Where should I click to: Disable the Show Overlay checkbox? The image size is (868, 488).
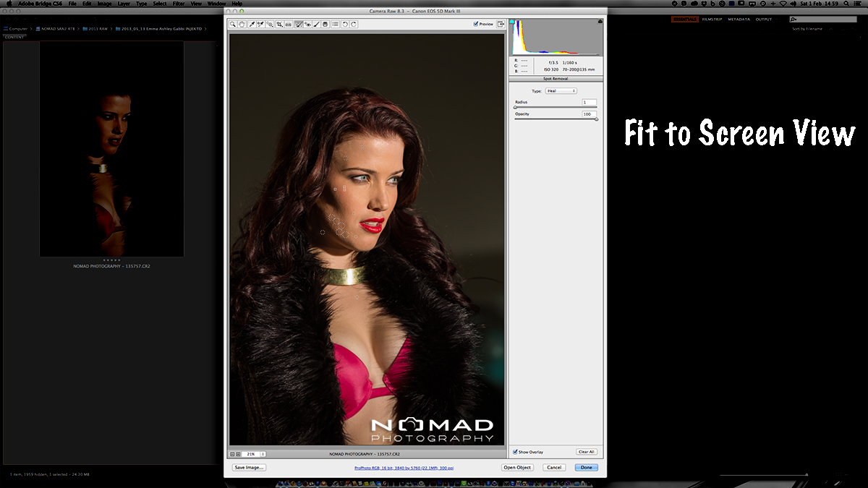pos(515,452)
